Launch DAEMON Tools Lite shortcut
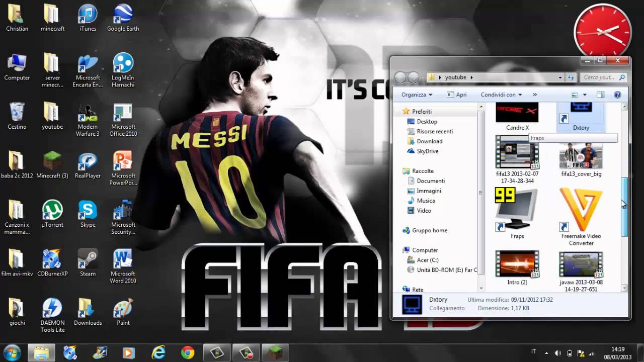This screenshot has width=644, height=362. (52, 315)
